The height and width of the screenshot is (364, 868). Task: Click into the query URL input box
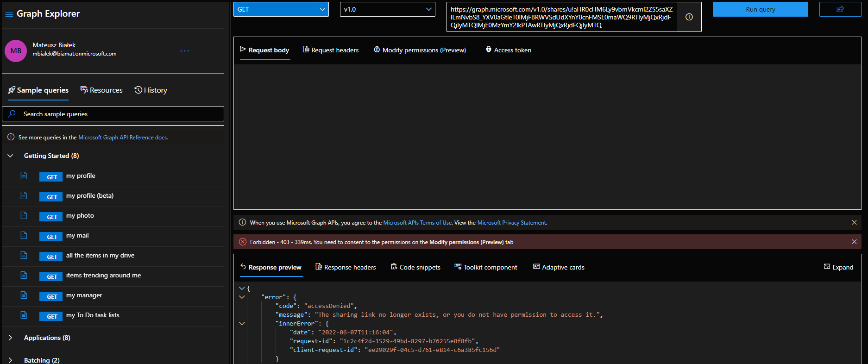[562, 17]
